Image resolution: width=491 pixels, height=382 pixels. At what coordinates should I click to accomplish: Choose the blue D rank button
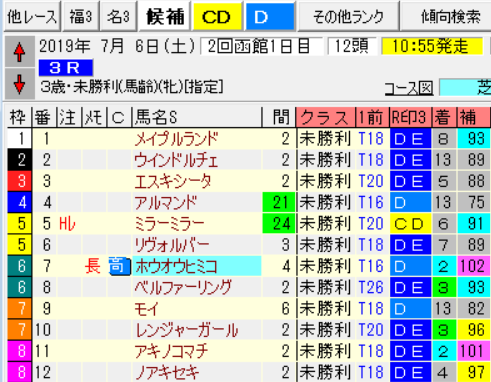pos(270,17)
